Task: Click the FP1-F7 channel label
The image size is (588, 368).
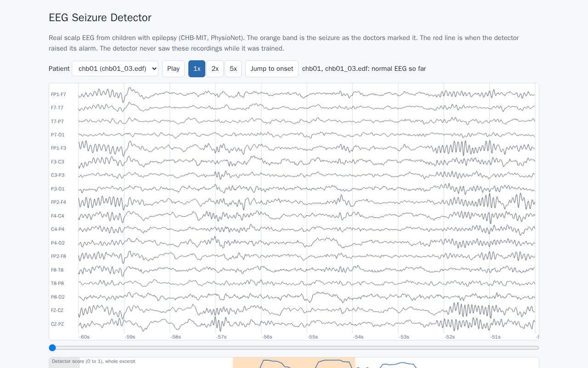Action: pos(58,94)
